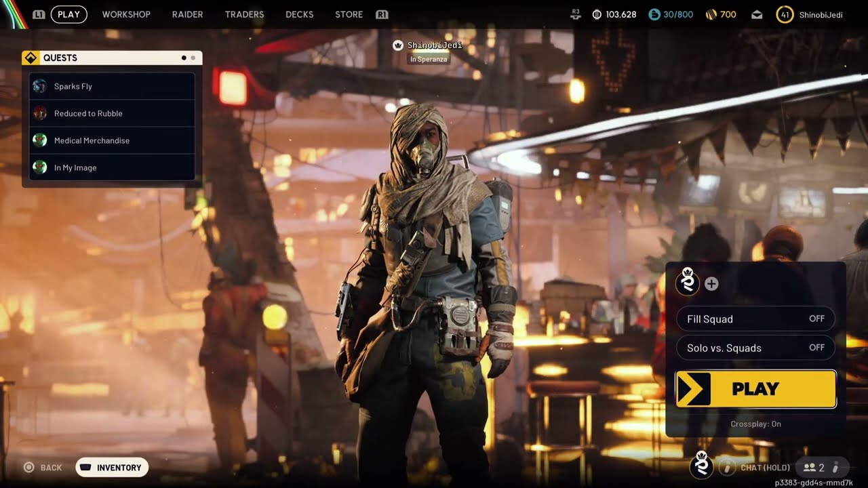Click the Sparks Fly quest giver portrait
Image resolution: width=868 pixels, height=488 pixels.
(x=40, y=86)
